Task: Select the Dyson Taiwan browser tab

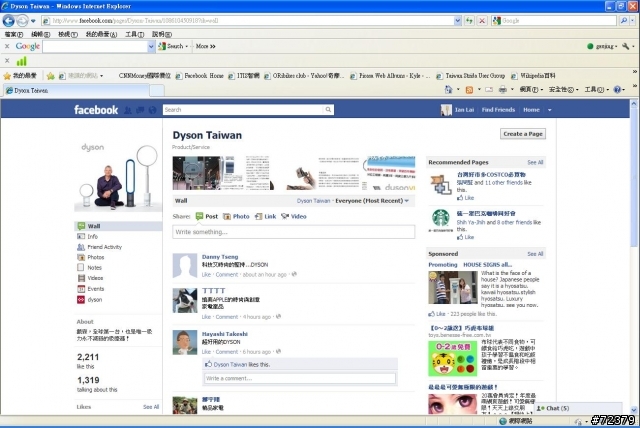Action: coord(76,91)
